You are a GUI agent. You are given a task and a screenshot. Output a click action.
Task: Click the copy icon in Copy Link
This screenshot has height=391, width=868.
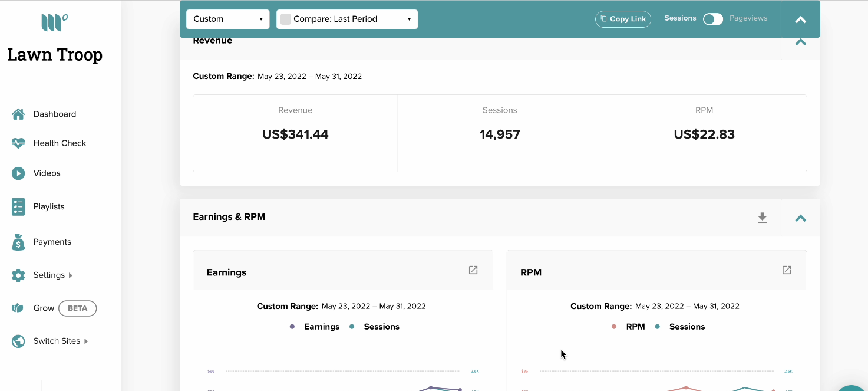(x=603, y=18)
